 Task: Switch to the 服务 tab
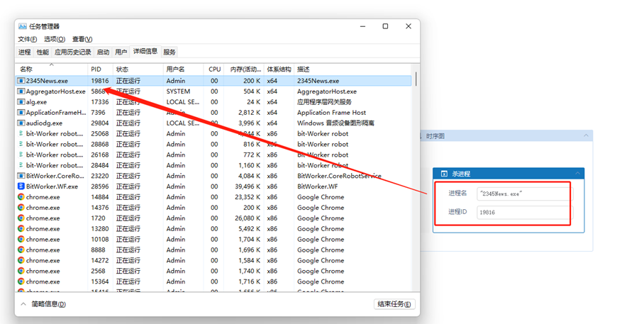pos(170,52)
